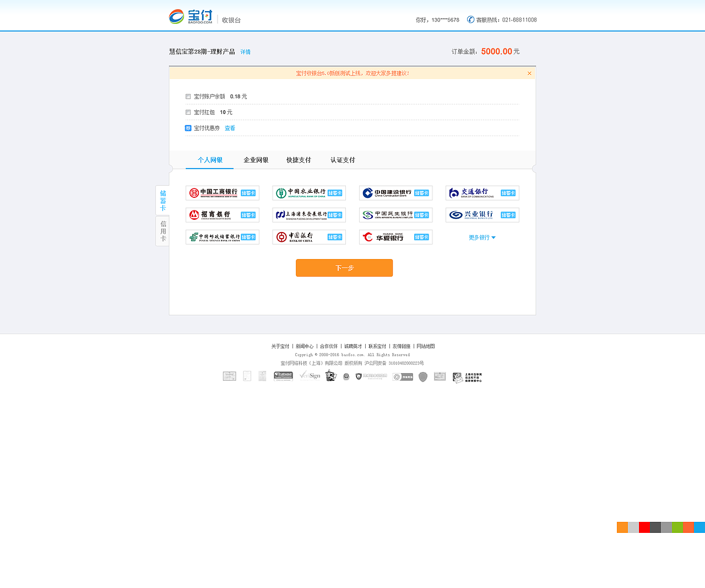Open the 详情 details link
Viewport: 705px width, 588px height.
point(245,52)
